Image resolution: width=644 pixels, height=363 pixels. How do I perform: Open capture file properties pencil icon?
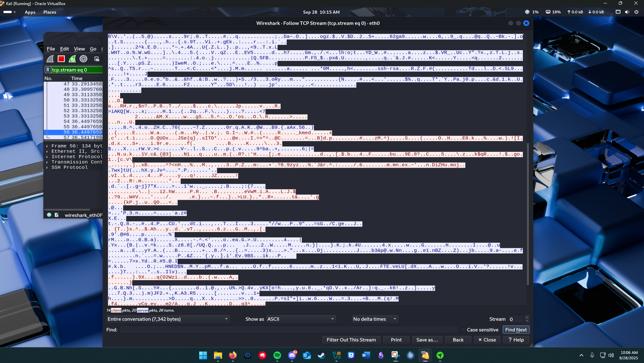57,215
